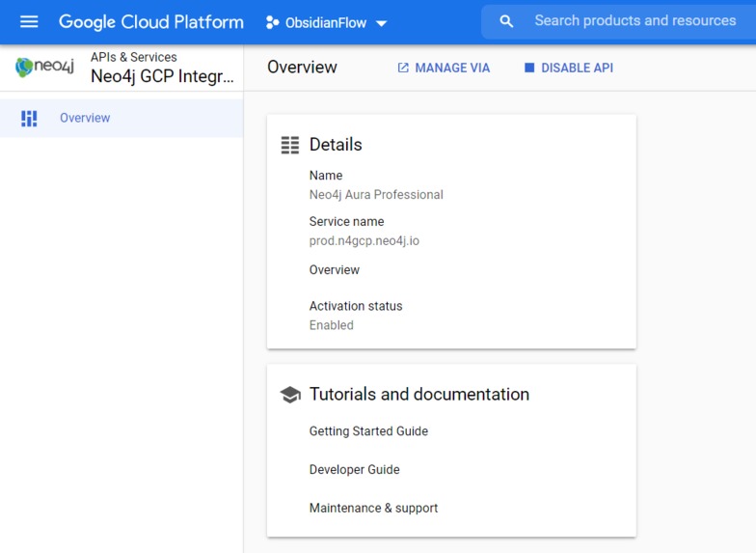Screen dimensions: 756x553
Task: Open the Overview link in Details card
Action: pyautogui.click(x=334, y=270)
